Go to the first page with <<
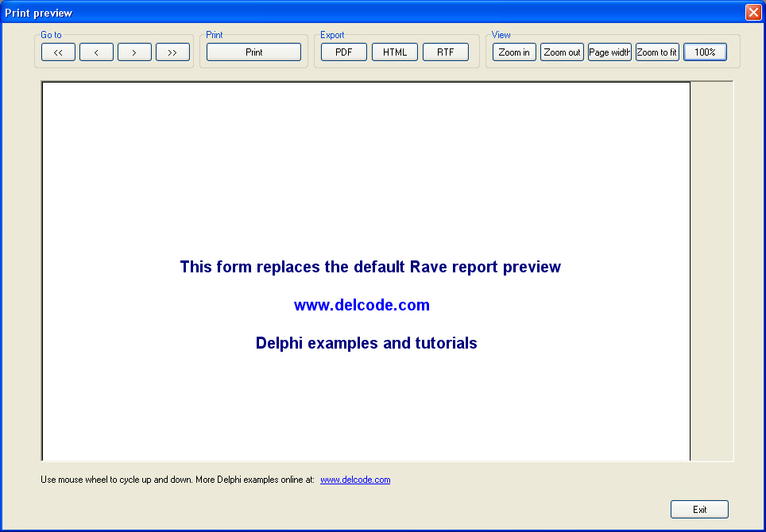Viewport: 766px width, 532px height. click(58, 52)
